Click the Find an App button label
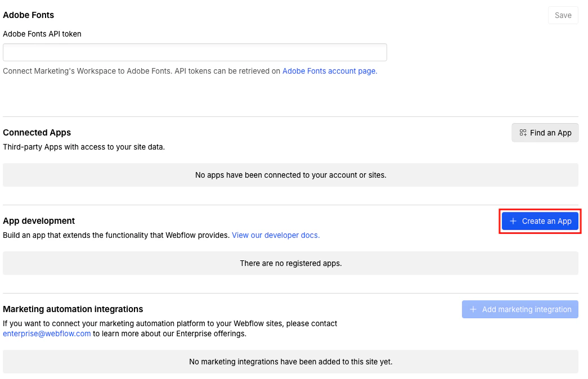Image resolution: width=588 pixels, height=379 pixels. [x=550, y=133]
